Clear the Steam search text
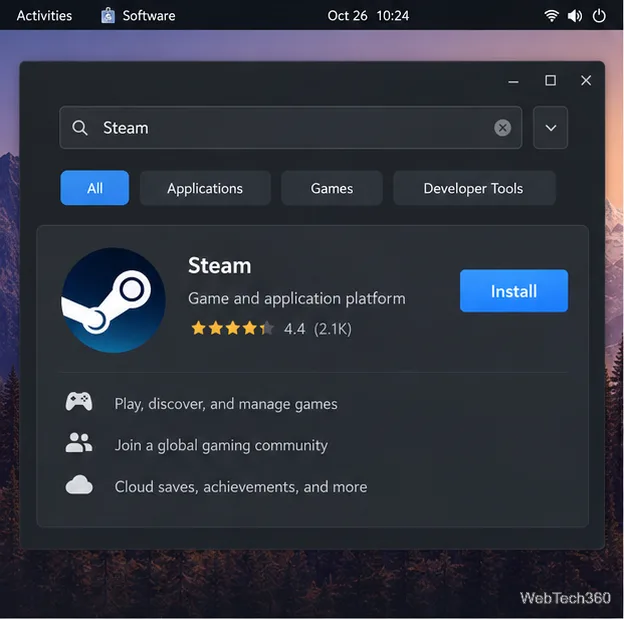 tap(502, 128)
